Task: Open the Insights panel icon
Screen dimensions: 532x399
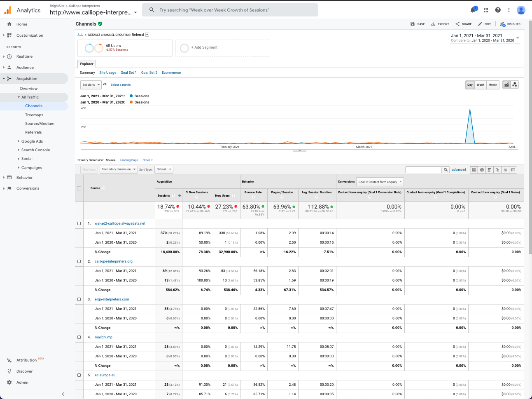Action: pos(510,24)
